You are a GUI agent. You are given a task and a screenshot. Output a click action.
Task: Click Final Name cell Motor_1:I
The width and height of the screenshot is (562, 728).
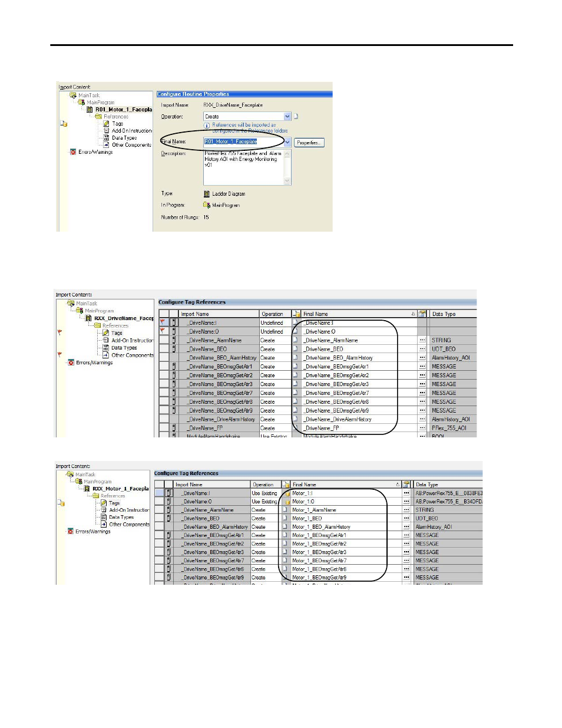coord(346,493)
